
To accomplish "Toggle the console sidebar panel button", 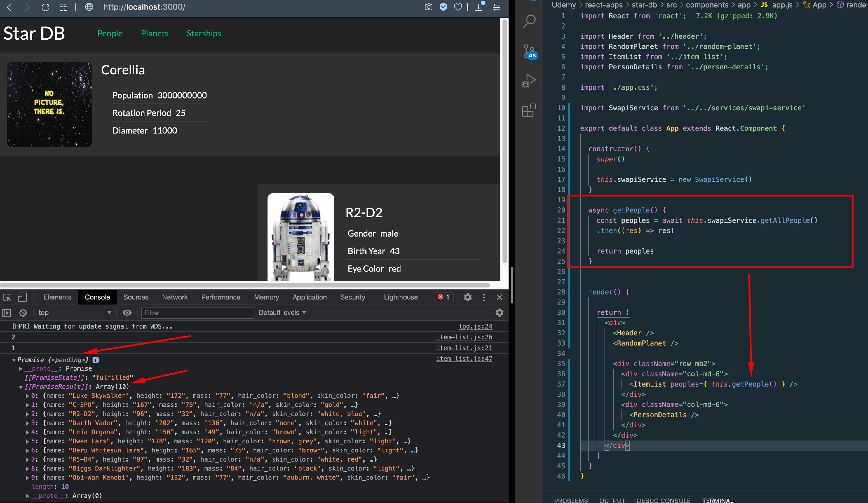I will pos(7,313).
